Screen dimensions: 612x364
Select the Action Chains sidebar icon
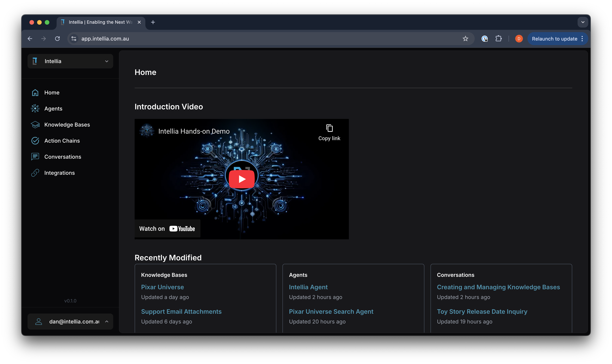(35, 141)
